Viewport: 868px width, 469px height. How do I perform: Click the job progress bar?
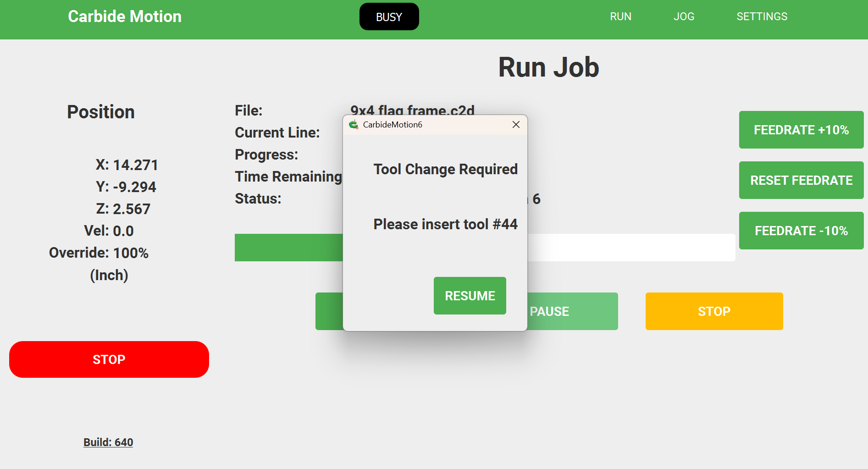(x=631, y=248)
